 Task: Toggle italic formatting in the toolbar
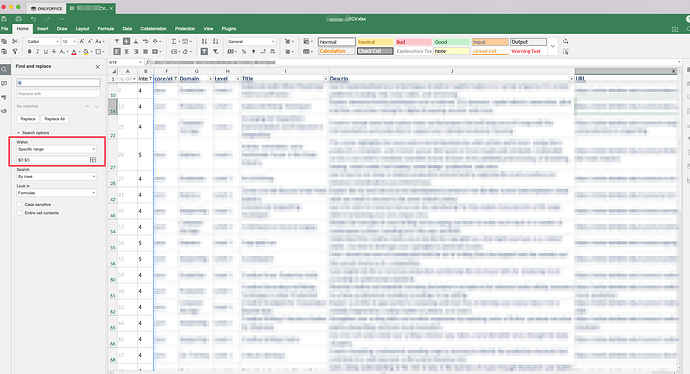37,51
